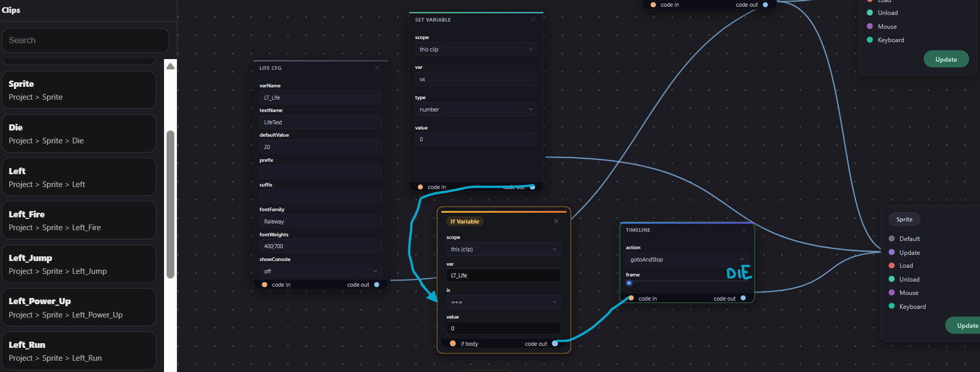Image resolution: width=980 pixels, height=372 pixels.
Task: Click the If Variable code out port
Action: [555, 344]
